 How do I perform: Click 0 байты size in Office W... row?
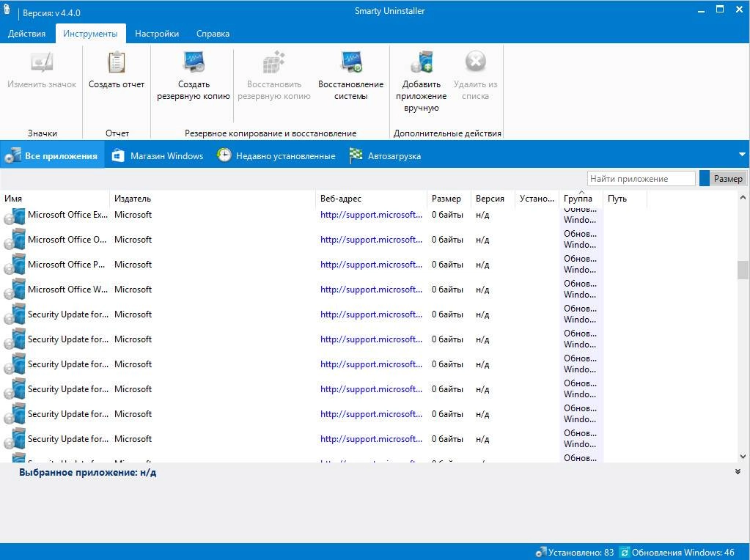[x=447, y=290]
